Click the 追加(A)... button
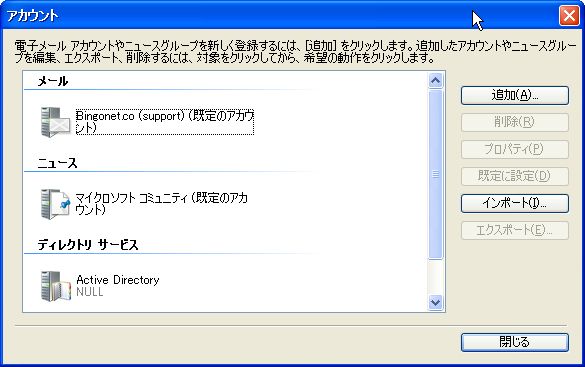 (x=515, y=95)
